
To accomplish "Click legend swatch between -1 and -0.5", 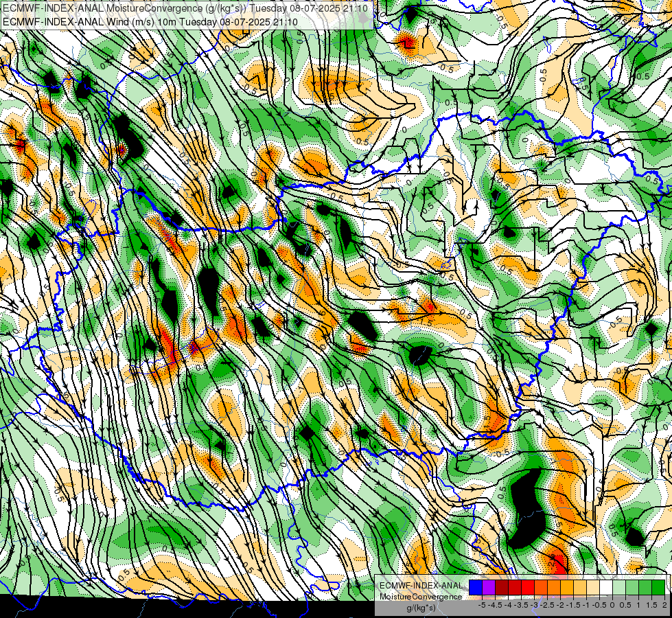I will pos(593,588).
